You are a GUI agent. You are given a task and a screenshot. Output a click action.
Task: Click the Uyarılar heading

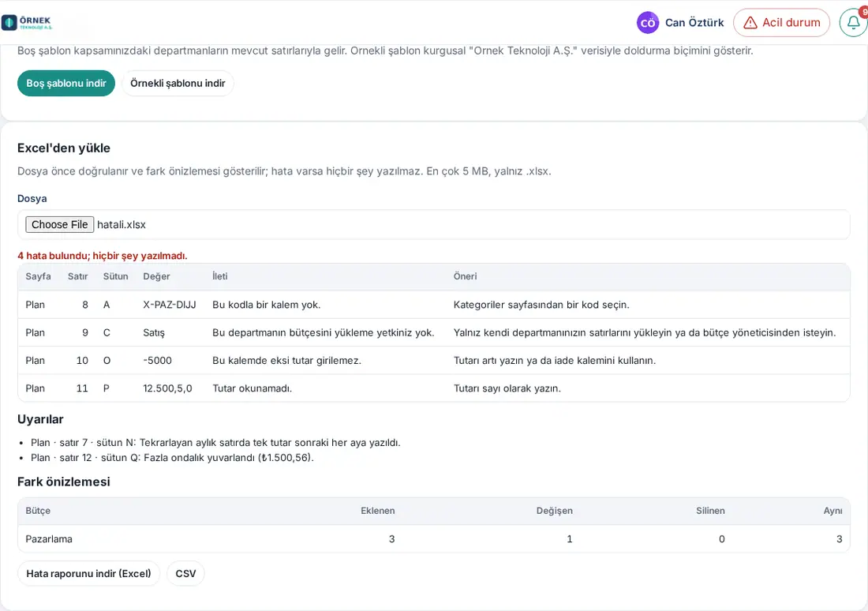pos(40,419)
